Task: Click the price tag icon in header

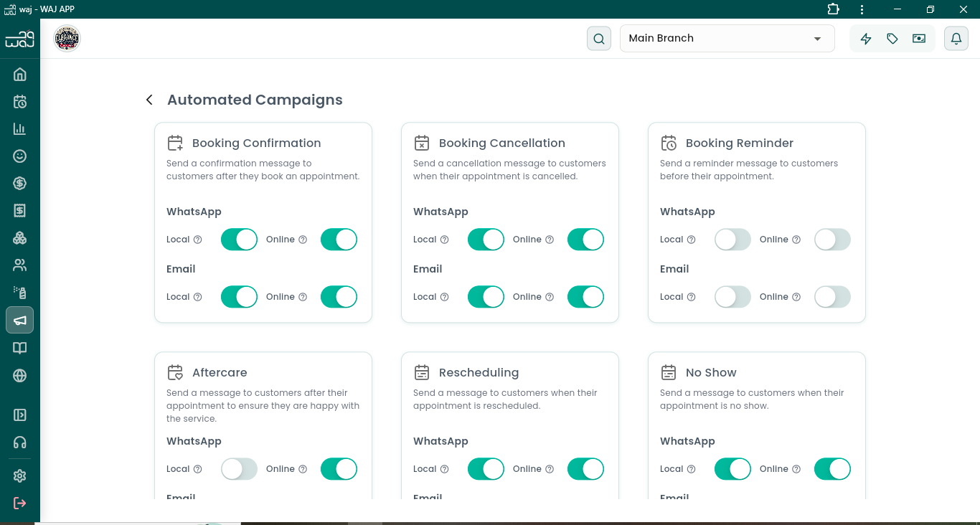Action: (892, 39)
